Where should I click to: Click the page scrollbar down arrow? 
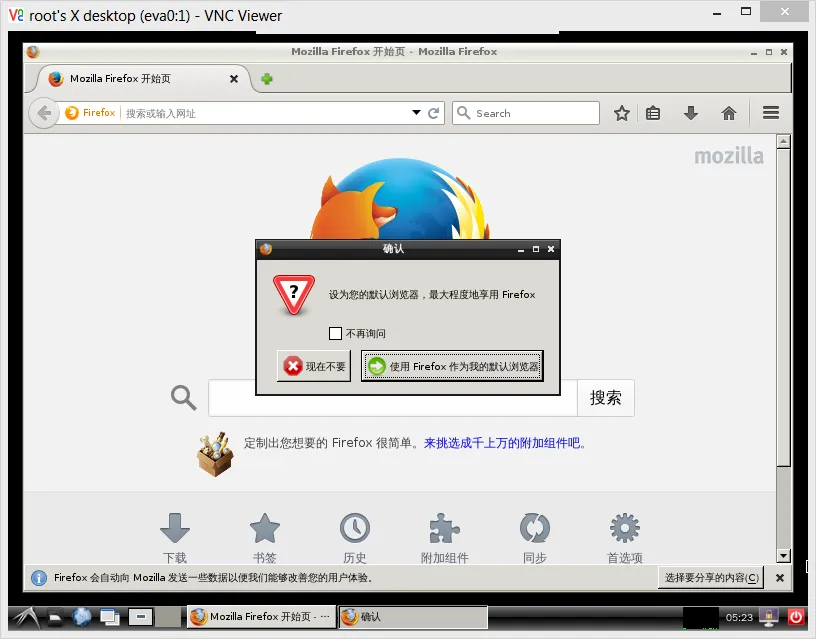pyautogui.click(x=784, y=556)
